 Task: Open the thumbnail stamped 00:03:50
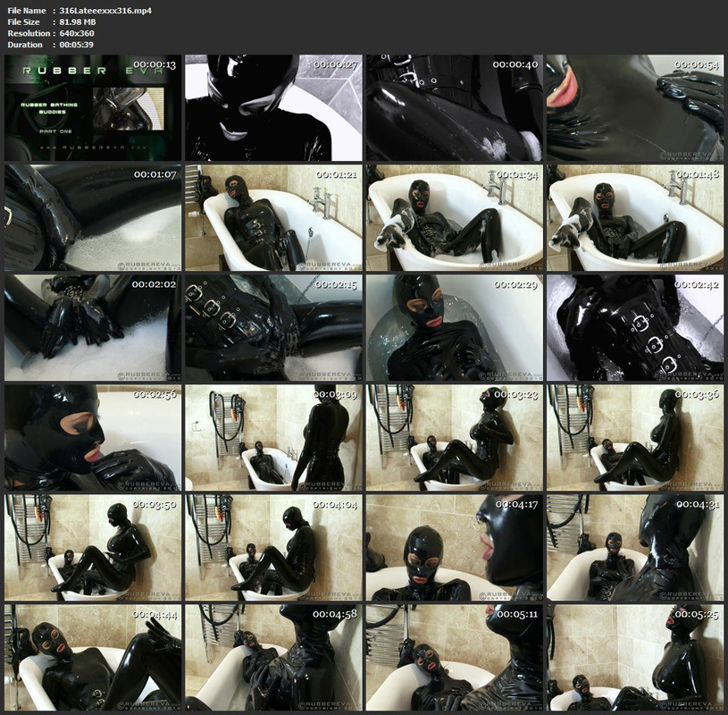click(93, 548)
